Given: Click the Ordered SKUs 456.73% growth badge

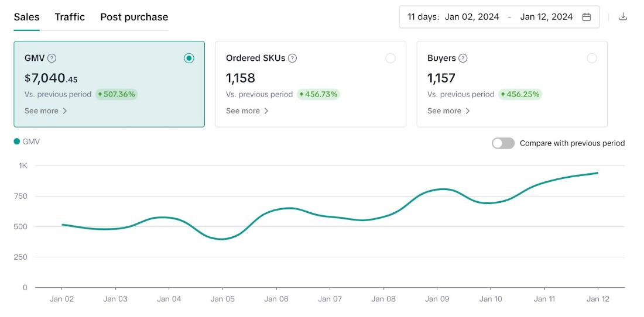Looking at the screenshot, I should click(318, 94).
